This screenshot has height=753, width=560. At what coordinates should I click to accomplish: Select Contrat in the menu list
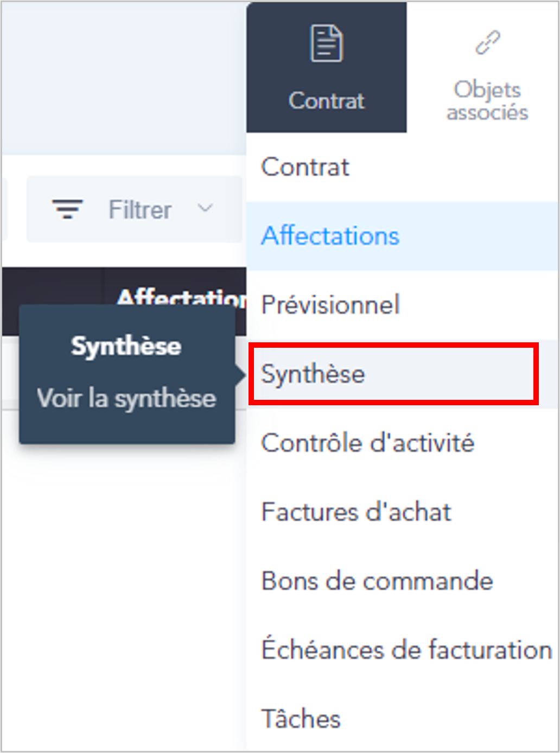402,167
